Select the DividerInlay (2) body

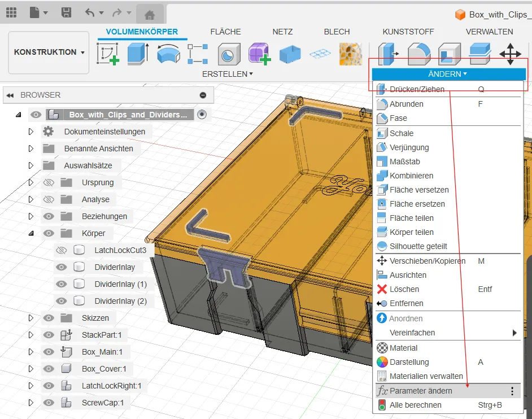(x=120, y=301)
